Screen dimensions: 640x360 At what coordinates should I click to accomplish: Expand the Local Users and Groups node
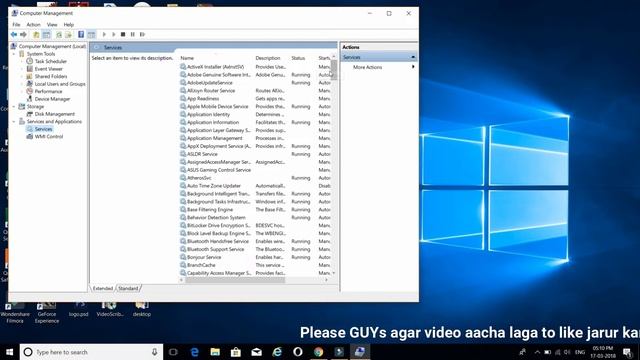tap(22, 84)
